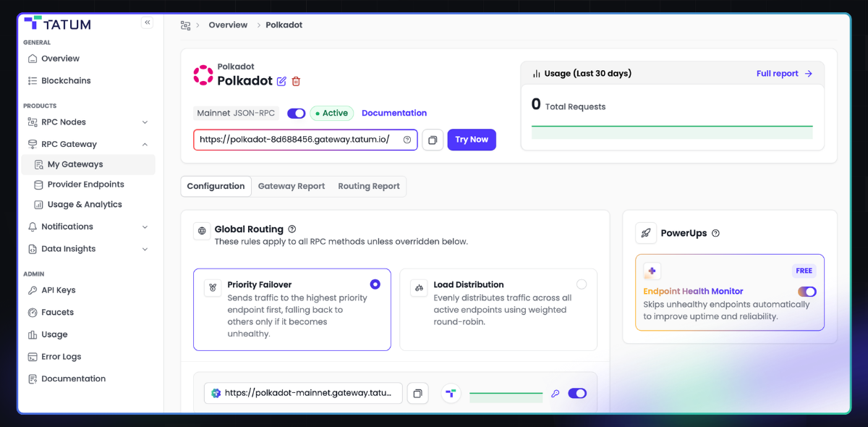Open the Full report link
This screenshot has height=427, width=868.
785,74
